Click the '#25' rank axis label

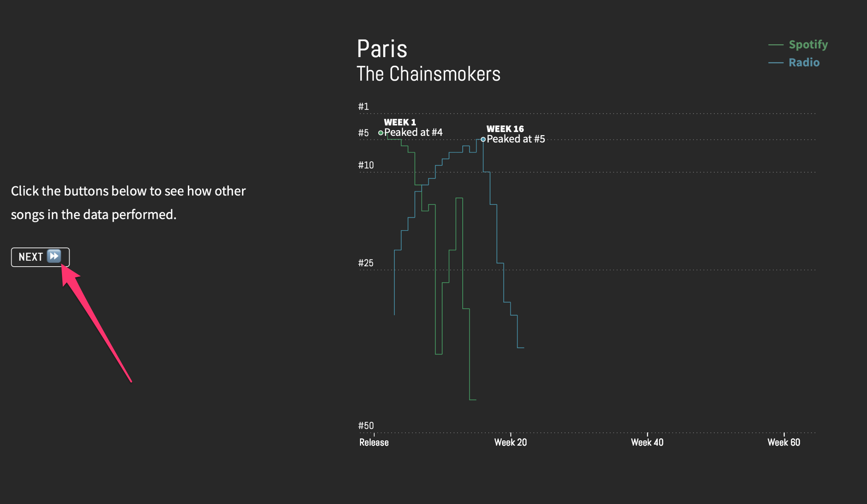point(366,263)
